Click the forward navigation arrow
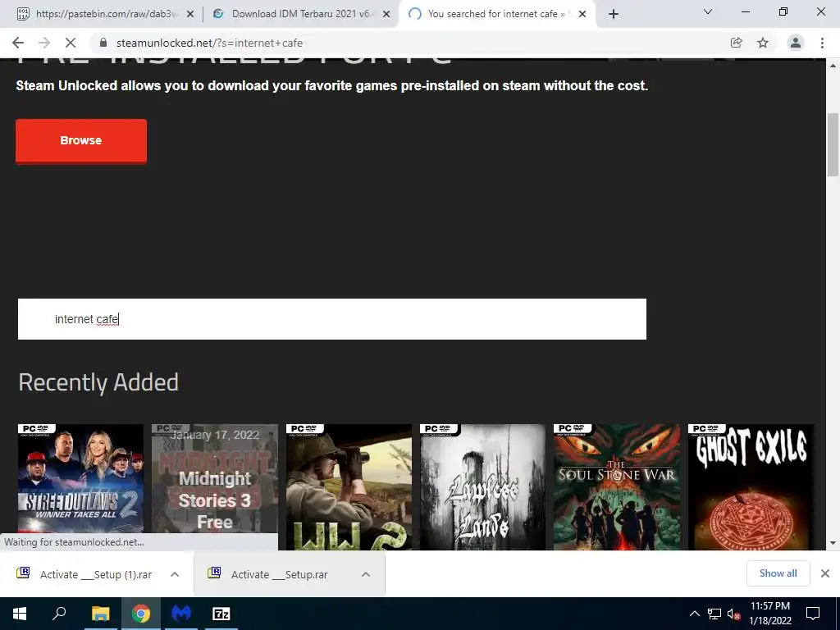The height and width of the screenshot is (630, 840). pos(44,43)
